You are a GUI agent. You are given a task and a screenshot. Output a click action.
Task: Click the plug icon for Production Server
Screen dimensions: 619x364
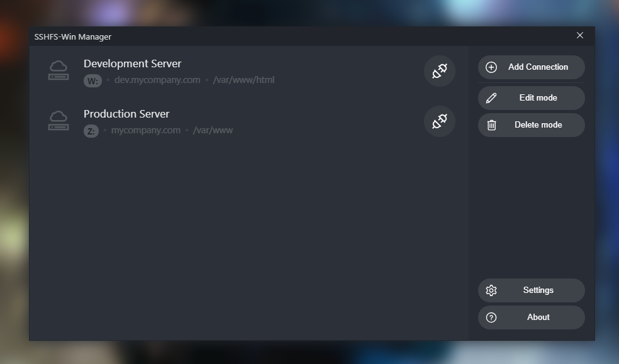[x=439, y=121]
